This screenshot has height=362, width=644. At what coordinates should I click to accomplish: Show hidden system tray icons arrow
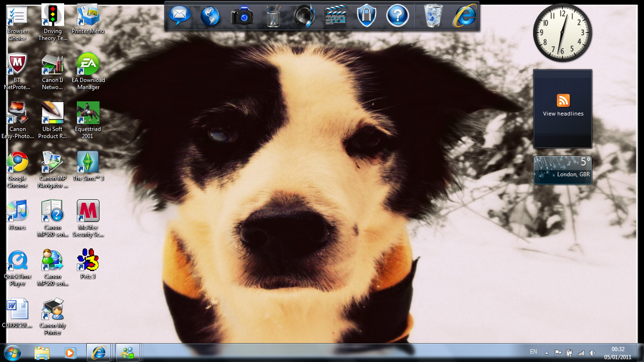pyautogui.click(x=546, y=353)
